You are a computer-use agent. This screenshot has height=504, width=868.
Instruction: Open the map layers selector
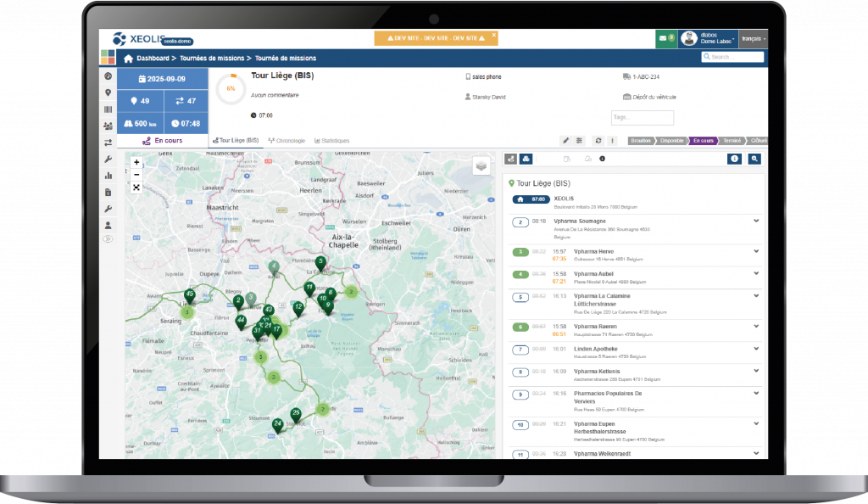pyautogui.click(x=481, y=165)
